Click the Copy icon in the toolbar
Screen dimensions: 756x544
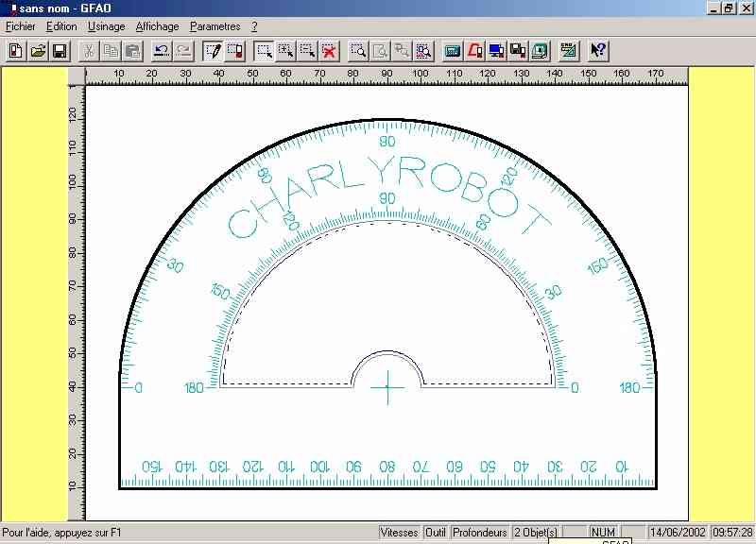pos(111,51)
